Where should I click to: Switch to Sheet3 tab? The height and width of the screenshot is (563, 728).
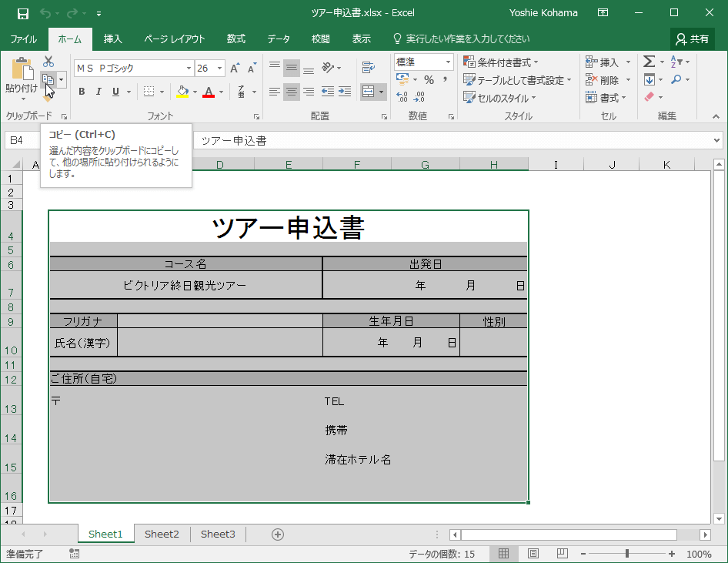pyautogui.click(x=218, y=535)
